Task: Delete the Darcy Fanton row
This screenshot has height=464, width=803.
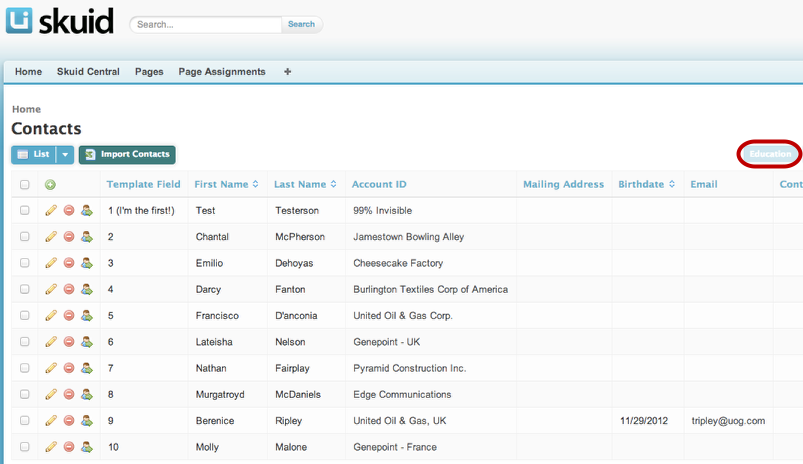Action: [69, 289]
